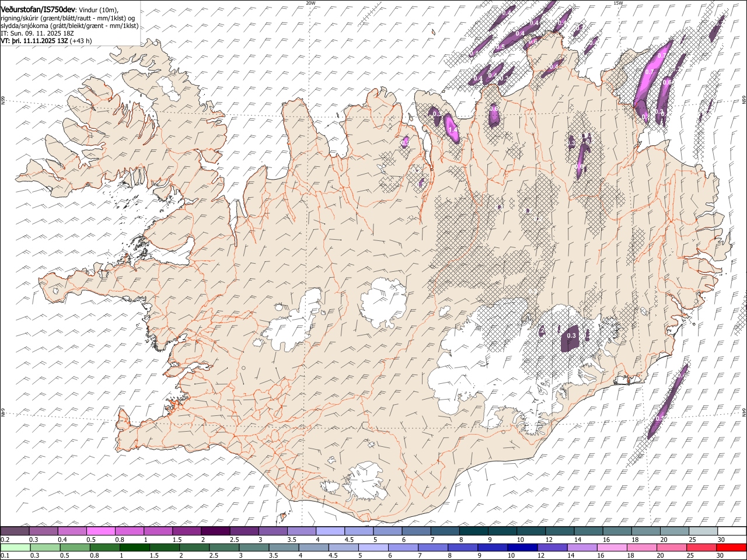Image resolution: width=747 pixels, height=560 pixels.
Task: Select lower legend swatch starting at 20
Action: click(672, 547)
